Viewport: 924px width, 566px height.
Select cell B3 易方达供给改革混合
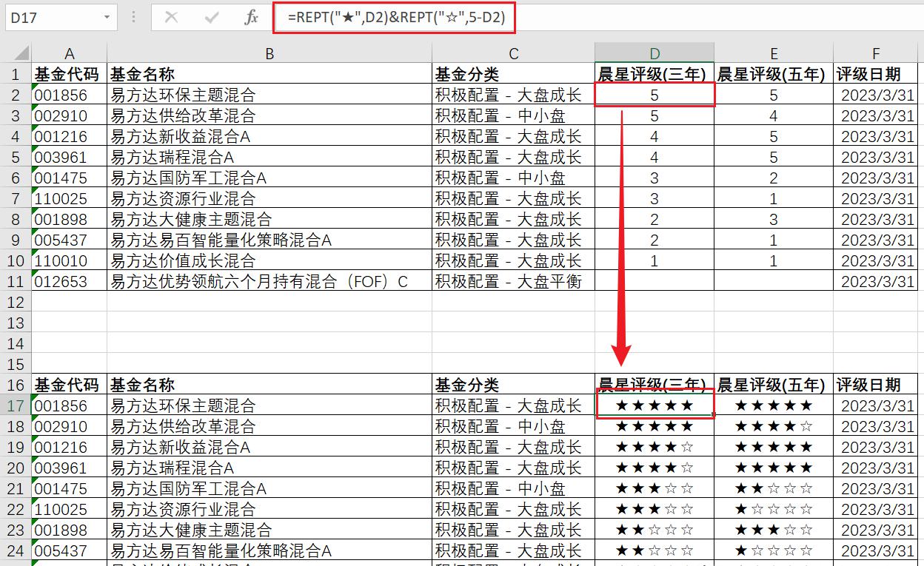(x=269, y=115)
